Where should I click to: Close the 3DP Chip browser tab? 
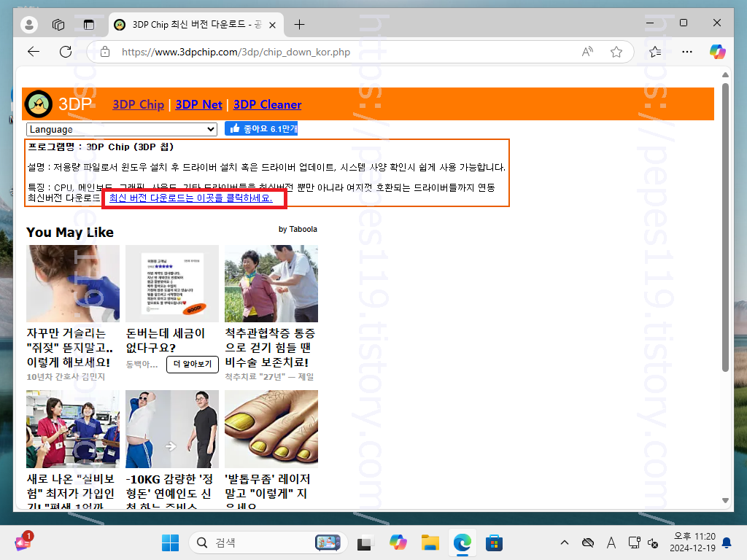coord(273,26)
